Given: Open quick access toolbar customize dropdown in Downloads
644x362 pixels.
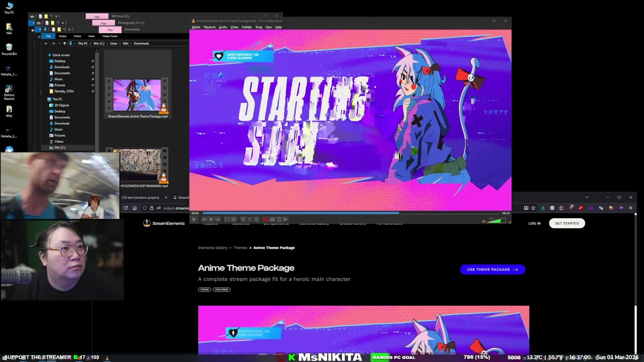Looking at the screenshot, I should (69, 30).
